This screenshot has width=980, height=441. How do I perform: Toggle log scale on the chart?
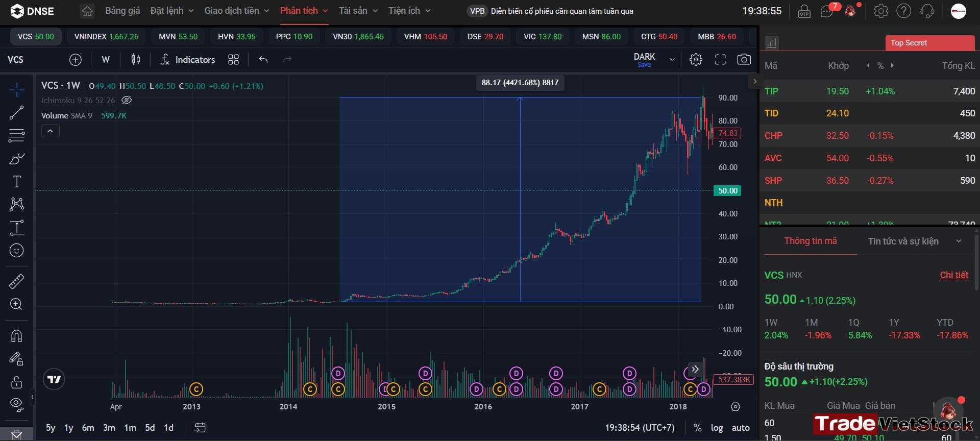tap(717, 428)
